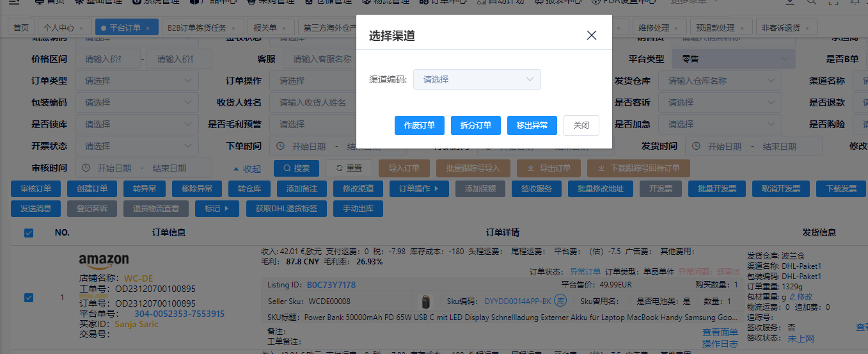Click the 移出异常 button in the dialog
The width and height of the screenshot is (868, 354).
(x=532, y=125)
